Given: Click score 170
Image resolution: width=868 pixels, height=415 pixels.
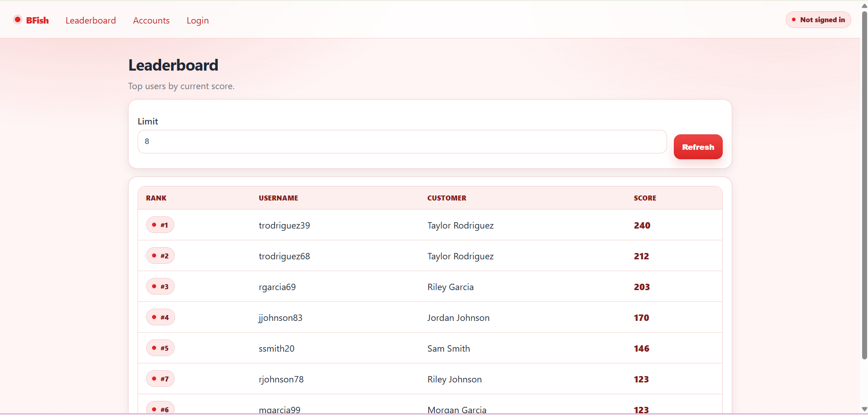Looking at the screenshot, I should click(641, 318).
